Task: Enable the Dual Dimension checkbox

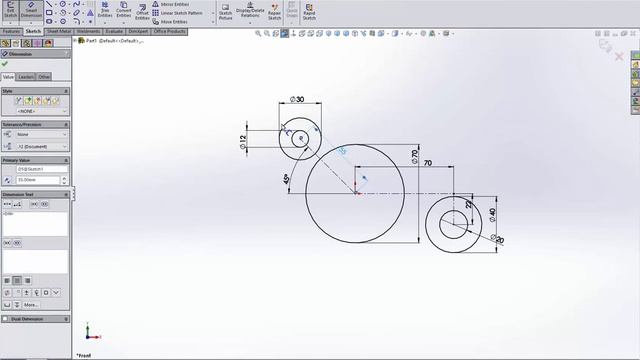Action: pyautogui.click(x=5, y=319)
